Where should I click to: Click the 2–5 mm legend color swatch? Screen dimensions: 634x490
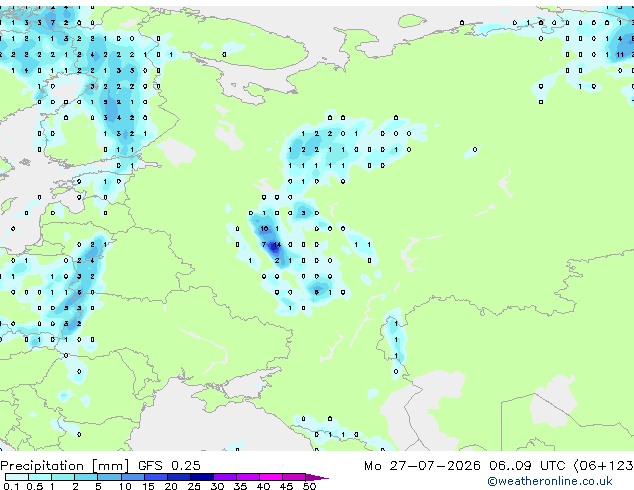(86, 477)
